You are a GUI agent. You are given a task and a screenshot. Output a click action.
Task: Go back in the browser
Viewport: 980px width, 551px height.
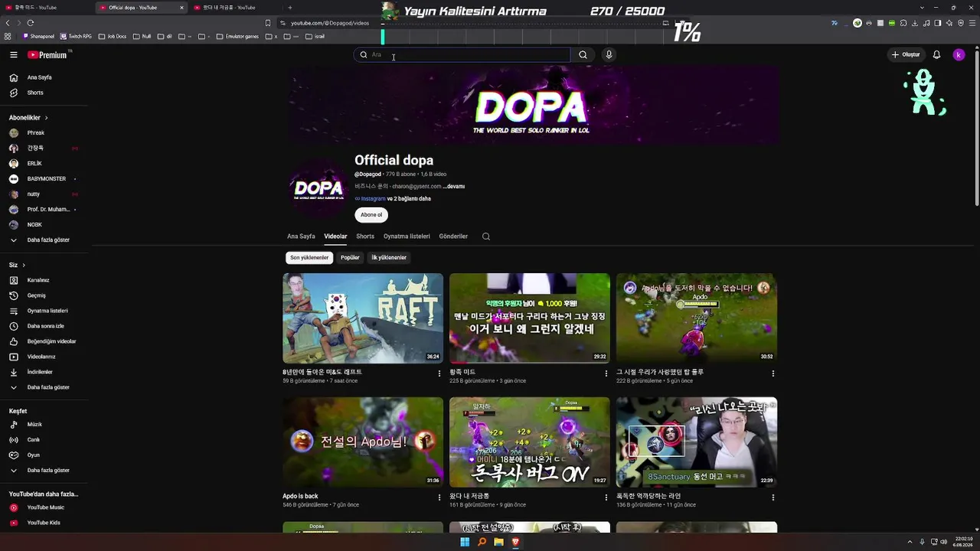[x=8, y=23]
